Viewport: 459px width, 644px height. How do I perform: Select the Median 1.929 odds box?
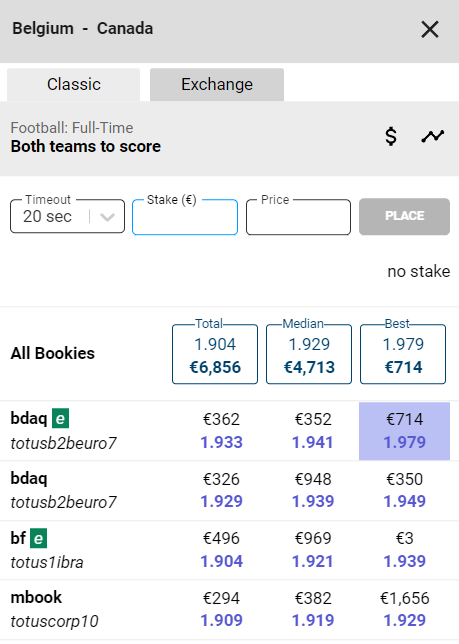click(309, 354)
